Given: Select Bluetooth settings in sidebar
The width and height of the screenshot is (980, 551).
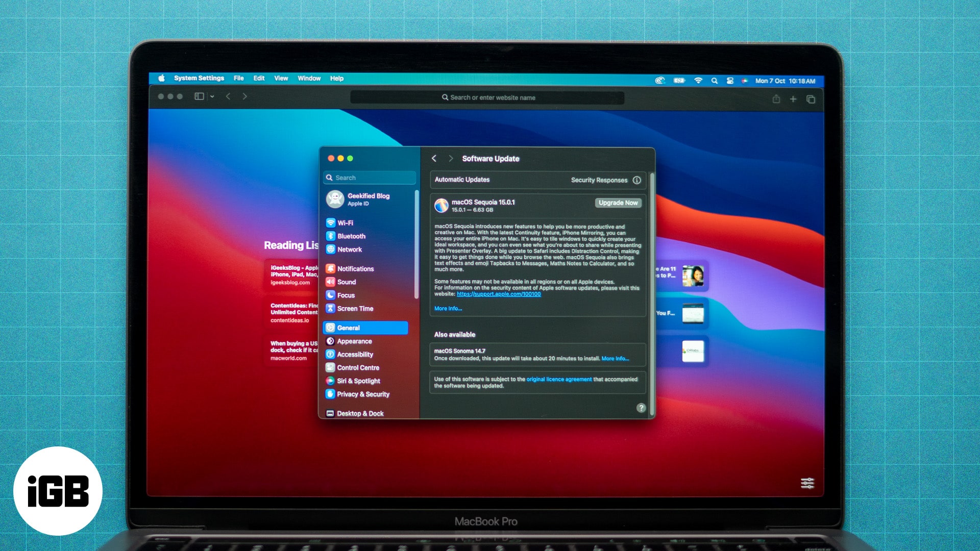Looking at the screenshot, I should (351, 236).
